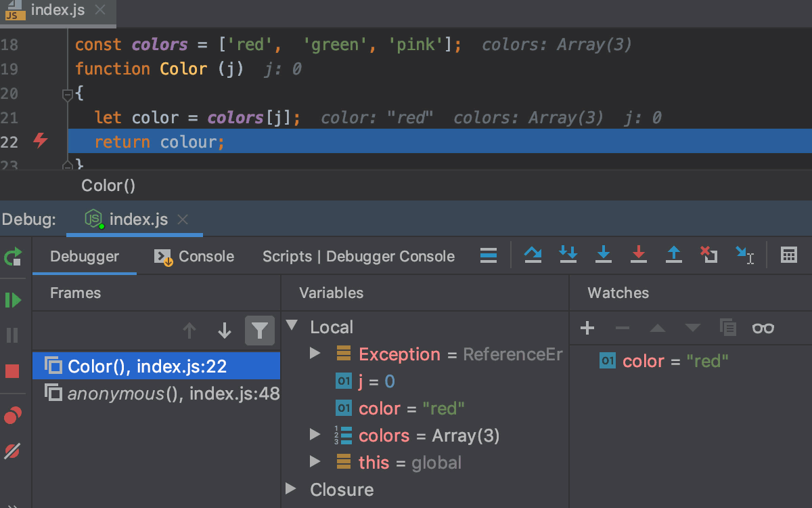Step out of the Color() frame
Screen dimensions: 812x508
tap(674, 255)
